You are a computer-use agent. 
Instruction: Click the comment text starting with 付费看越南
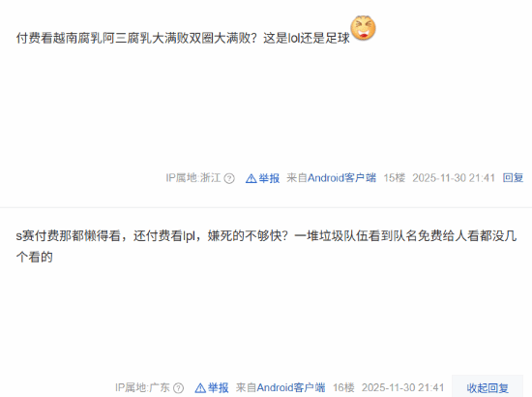[x=183, y=38]
